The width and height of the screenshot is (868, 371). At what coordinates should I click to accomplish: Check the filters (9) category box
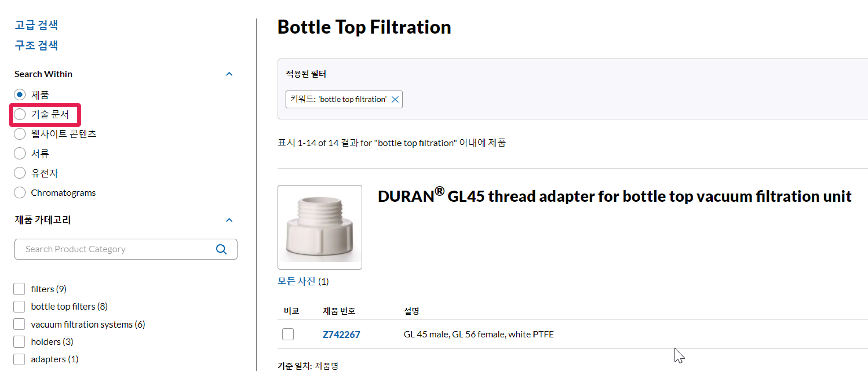coord(19,289)
